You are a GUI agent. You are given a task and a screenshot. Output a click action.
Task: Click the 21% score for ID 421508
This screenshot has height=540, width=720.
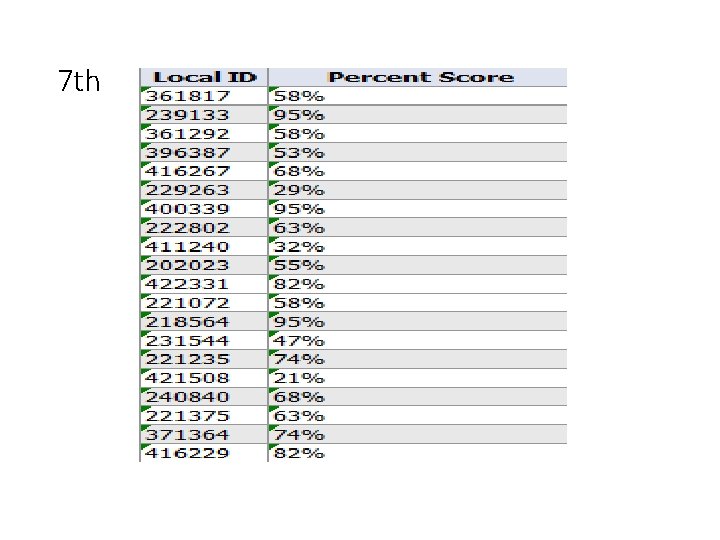tap(418, 378)
